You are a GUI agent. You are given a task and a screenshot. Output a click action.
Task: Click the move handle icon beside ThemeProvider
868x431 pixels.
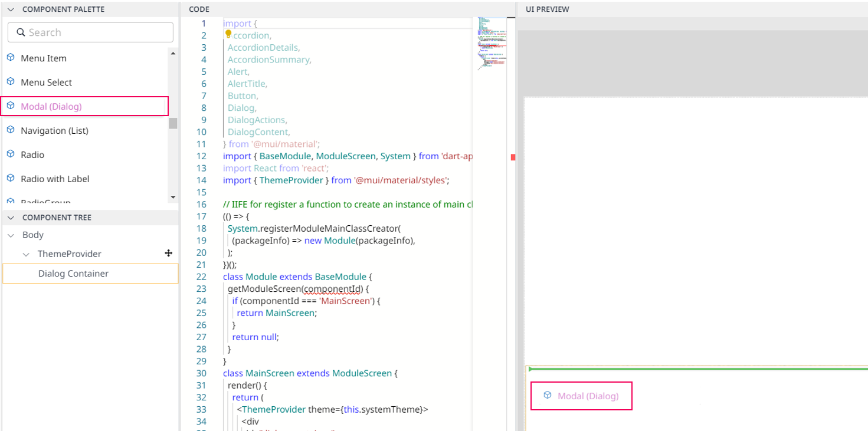click(168, 253)
